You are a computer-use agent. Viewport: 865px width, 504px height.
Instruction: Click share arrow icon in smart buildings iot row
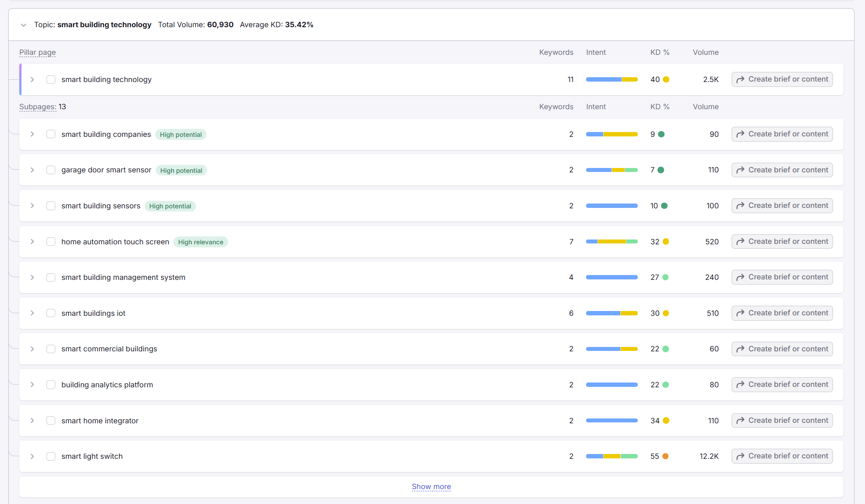point(740,313)
